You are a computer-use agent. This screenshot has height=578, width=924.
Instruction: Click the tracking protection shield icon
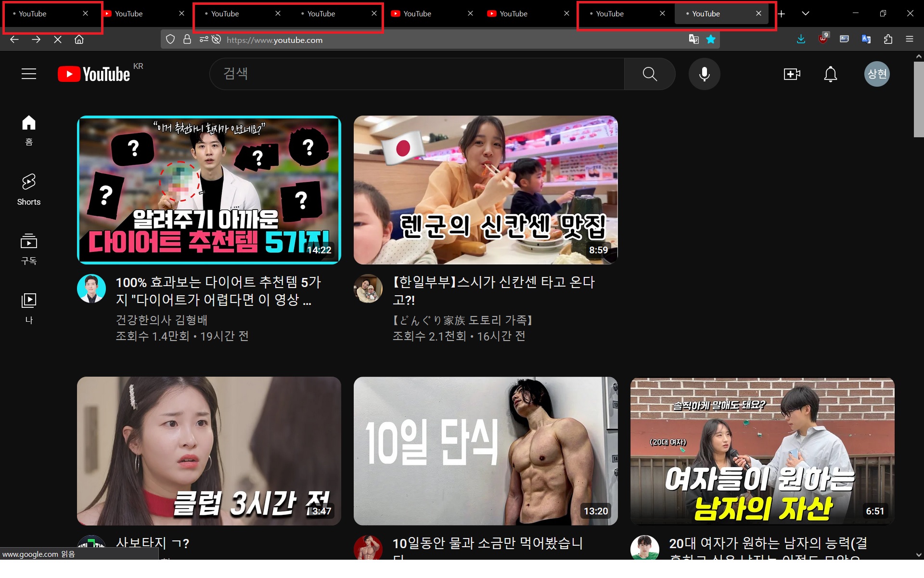click(170, 39)
